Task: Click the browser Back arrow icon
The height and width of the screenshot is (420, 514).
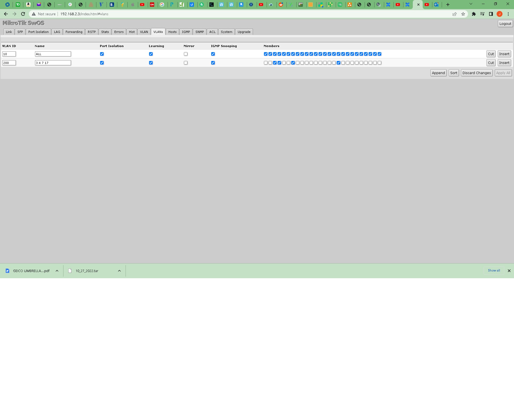Action: point(6,14)
